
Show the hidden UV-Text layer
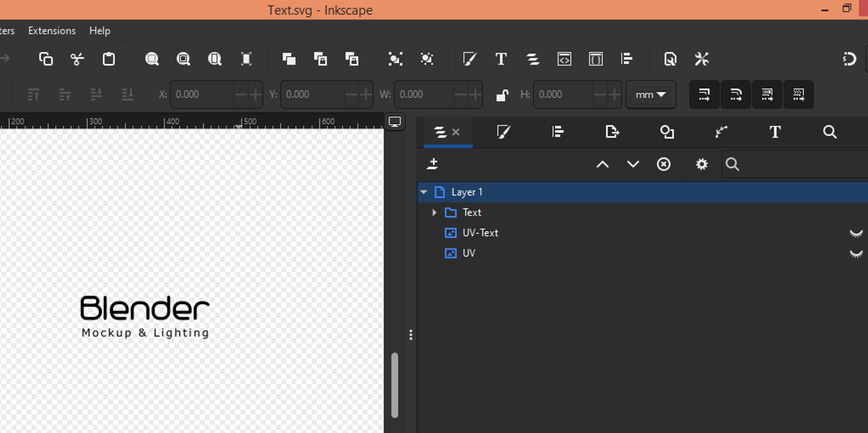pos(856,233)
